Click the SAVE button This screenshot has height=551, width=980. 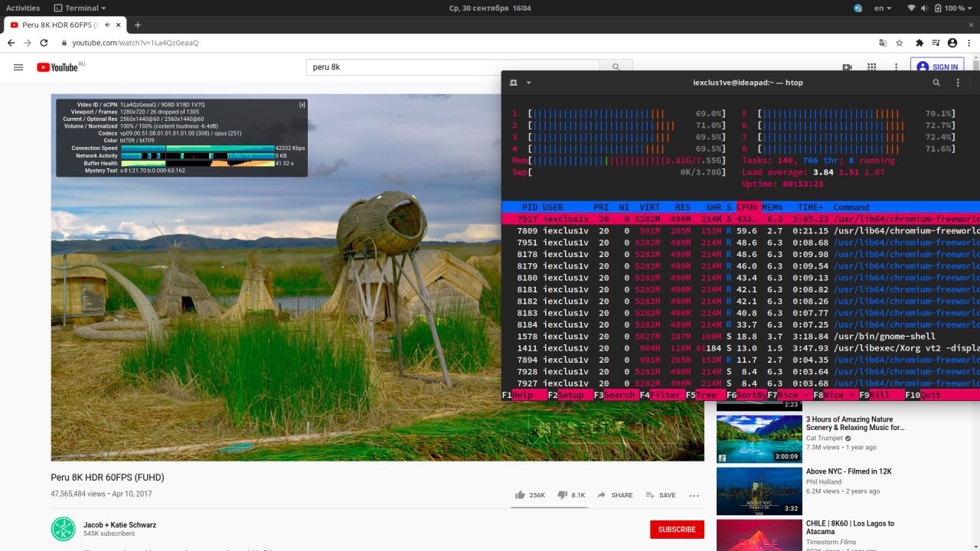(x=661, y=495)
